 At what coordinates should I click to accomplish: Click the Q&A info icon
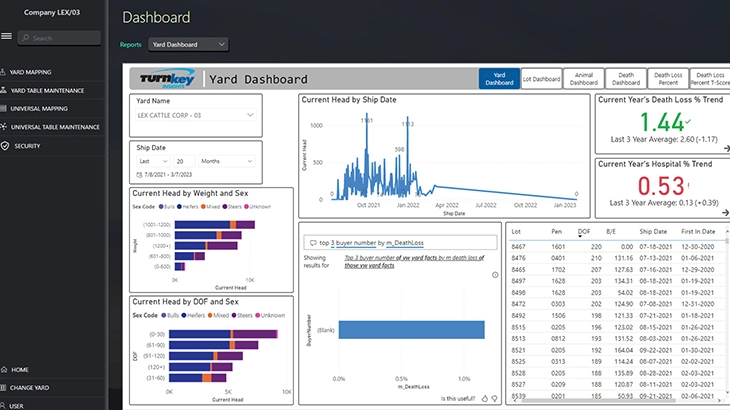pyautogui.click(x=495, y=275)
